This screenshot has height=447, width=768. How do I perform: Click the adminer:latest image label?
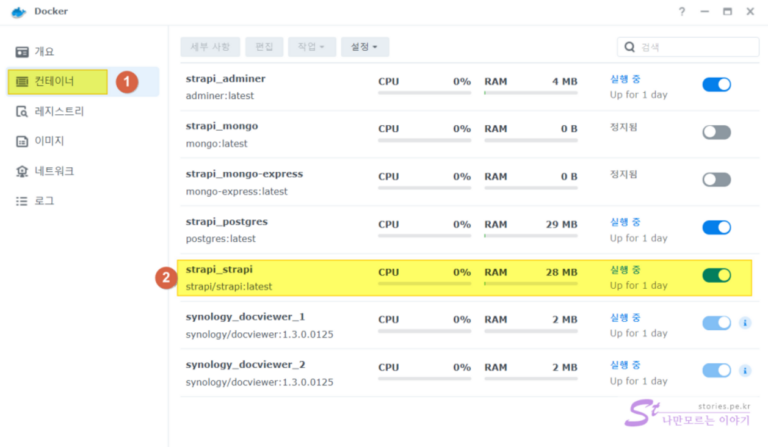(220, 96)
